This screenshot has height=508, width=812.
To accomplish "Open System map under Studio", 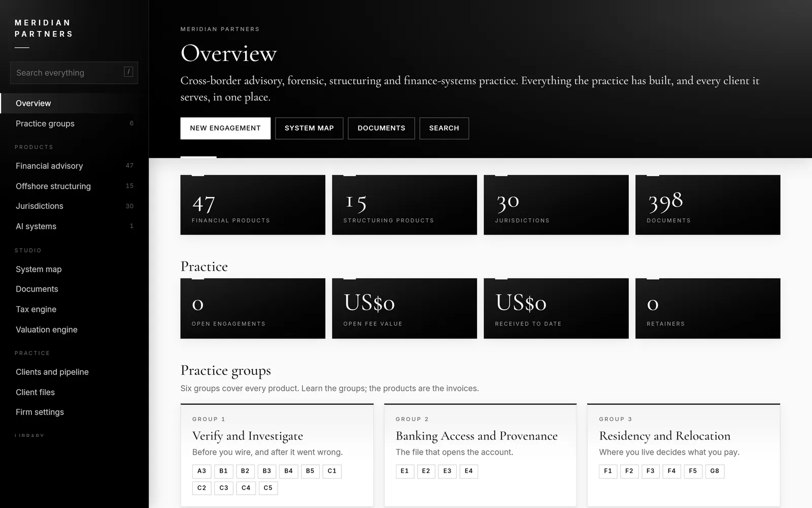I will 74,269.
